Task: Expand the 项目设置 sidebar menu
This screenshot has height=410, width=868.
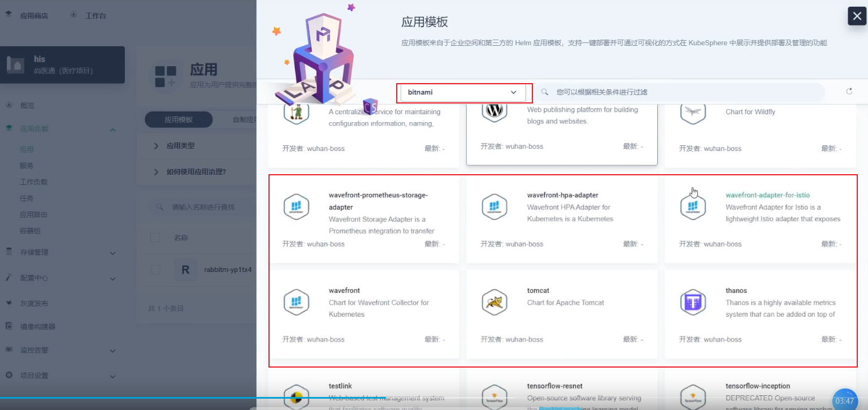Action: [112, 376]
